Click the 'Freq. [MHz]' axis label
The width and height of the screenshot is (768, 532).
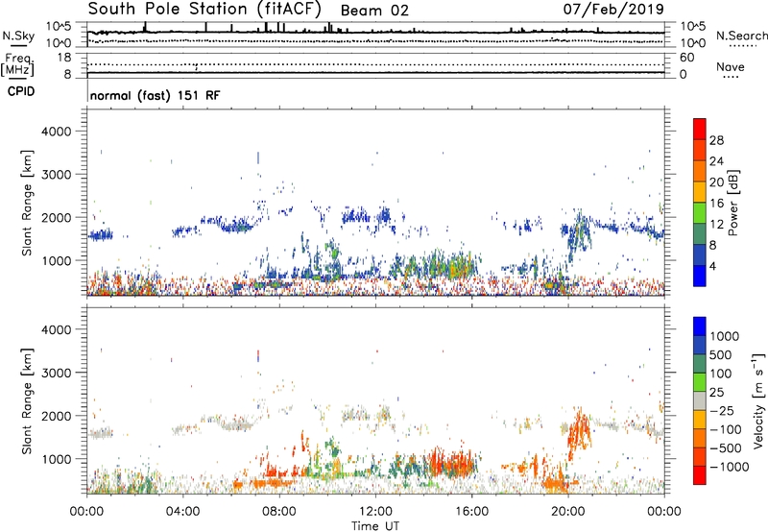(x=17, y=65)
